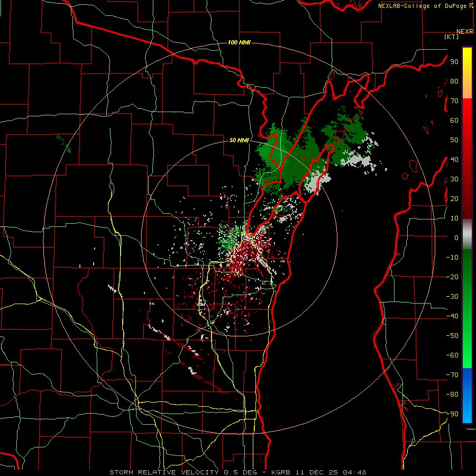Click the 20 value on velocity scale
This screenshot has height=476, width=476.
(x=454, y=198)
